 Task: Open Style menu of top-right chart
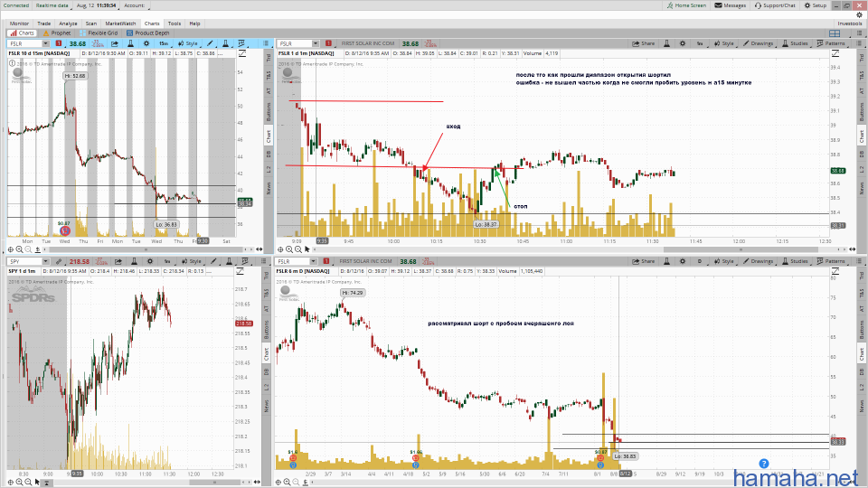(723, 43)
